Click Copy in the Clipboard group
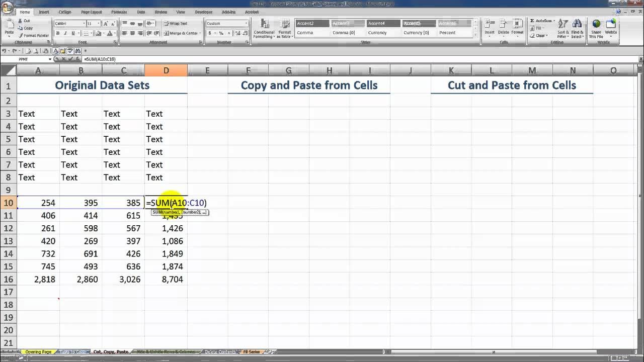Viewport: 644px width, 362px height. point(25,28)
